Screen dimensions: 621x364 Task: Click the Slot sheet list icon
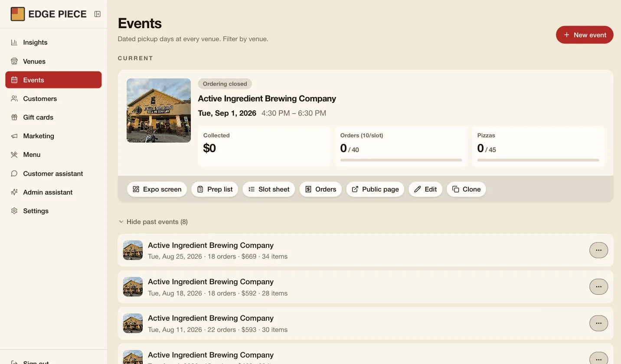coord(252,189)
